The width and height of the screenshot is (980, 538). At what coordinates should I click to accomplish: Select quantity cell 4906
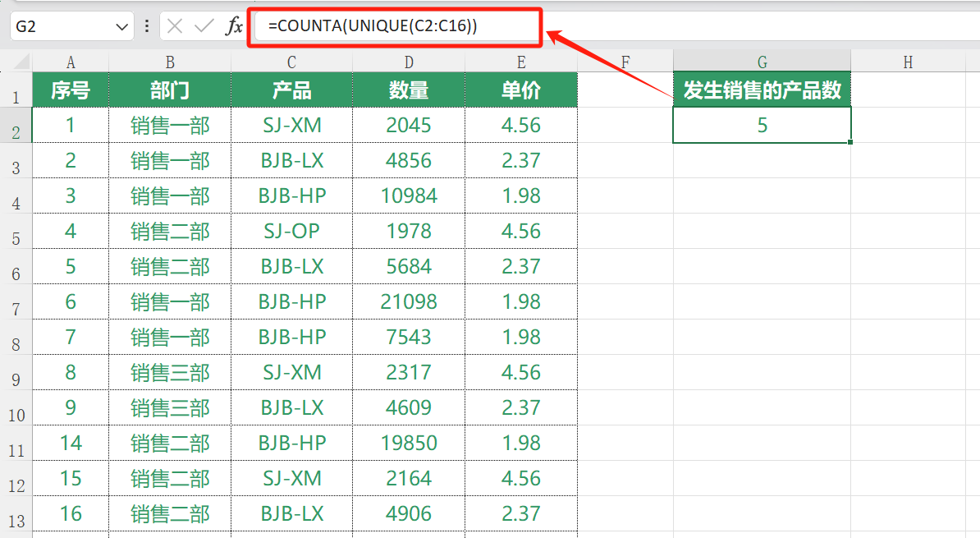[409, 513]
